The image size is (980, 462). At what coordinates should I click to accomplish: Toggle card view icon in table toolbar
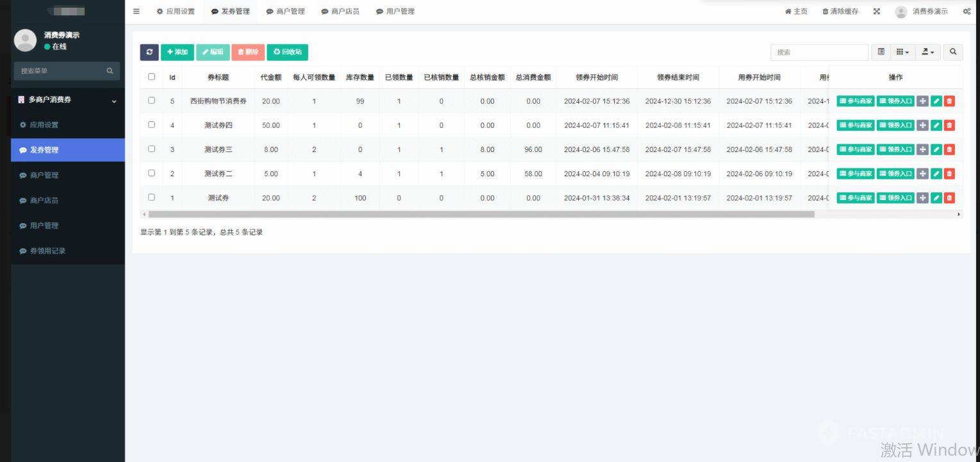(881, 52)
